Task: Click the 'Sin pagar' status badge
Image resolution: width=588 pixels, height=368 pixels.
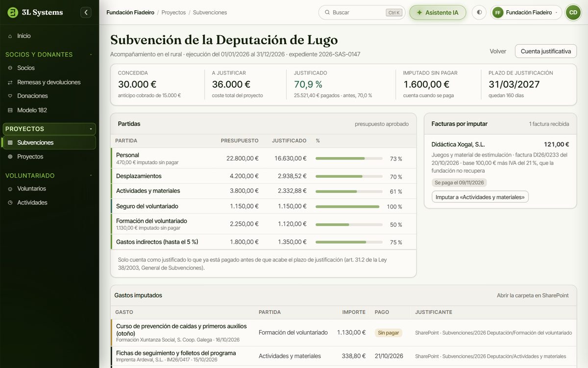Action: point(389,333)
